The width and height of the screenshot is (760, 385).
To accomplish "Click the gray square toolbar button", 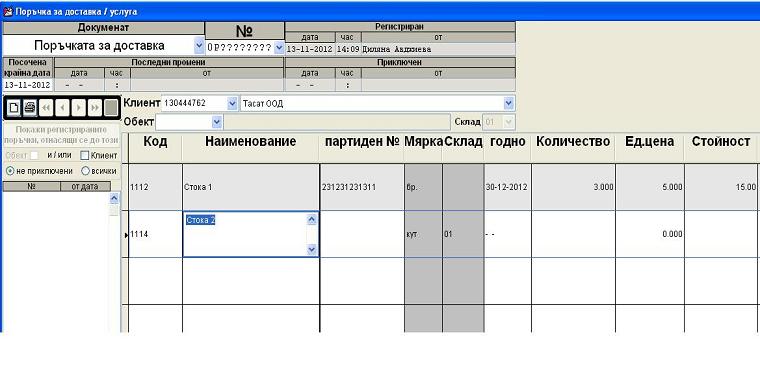I will (x=111, y=108).
